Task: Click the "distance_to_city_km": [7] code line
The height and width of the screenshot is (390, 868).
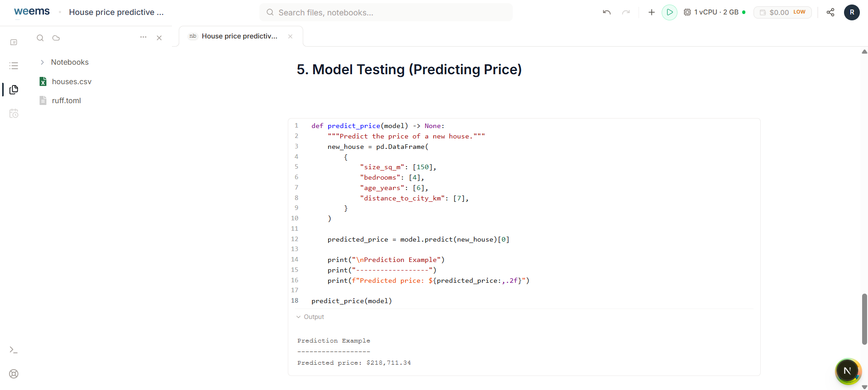Action: click(x=415, y=198)
